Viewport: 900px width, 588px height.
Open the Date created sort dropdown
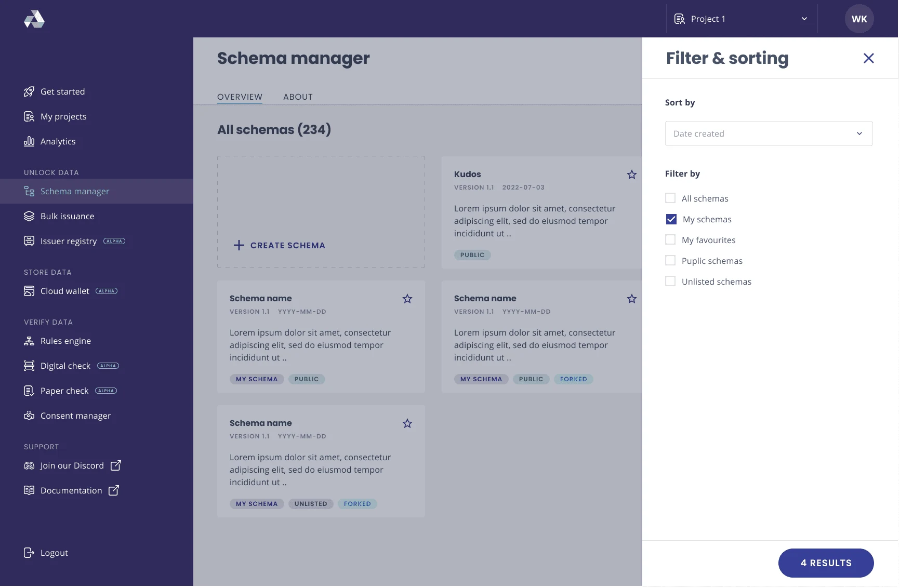[769, 133]
